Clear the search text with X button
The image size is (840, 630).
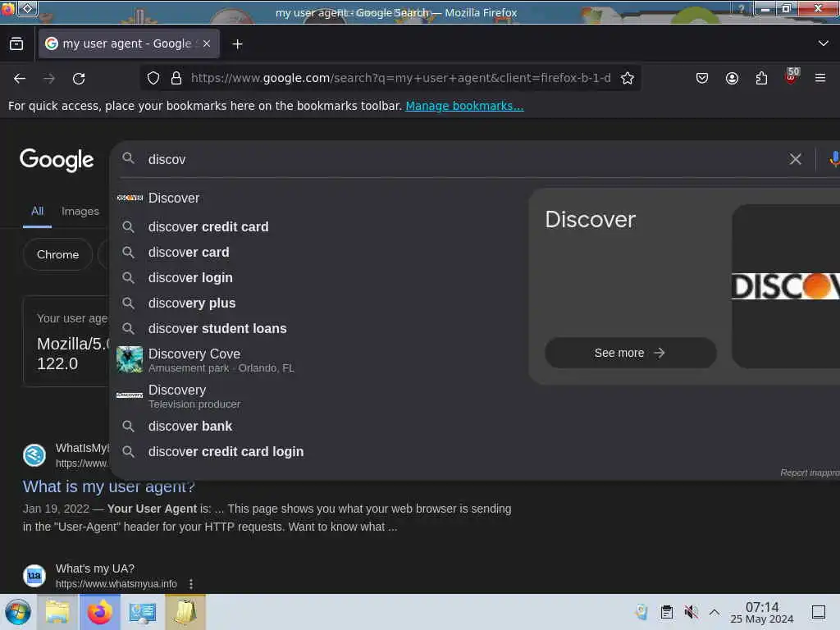(x=795, y=159)
